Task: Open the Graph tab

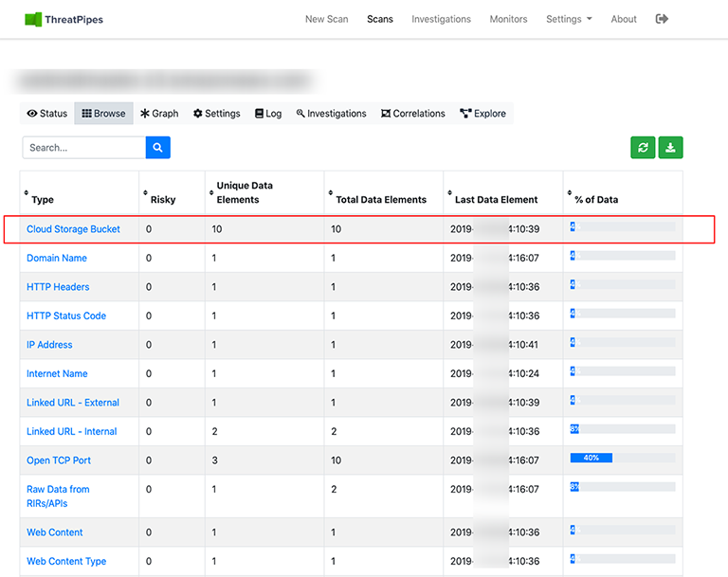Action: (159, 114)
